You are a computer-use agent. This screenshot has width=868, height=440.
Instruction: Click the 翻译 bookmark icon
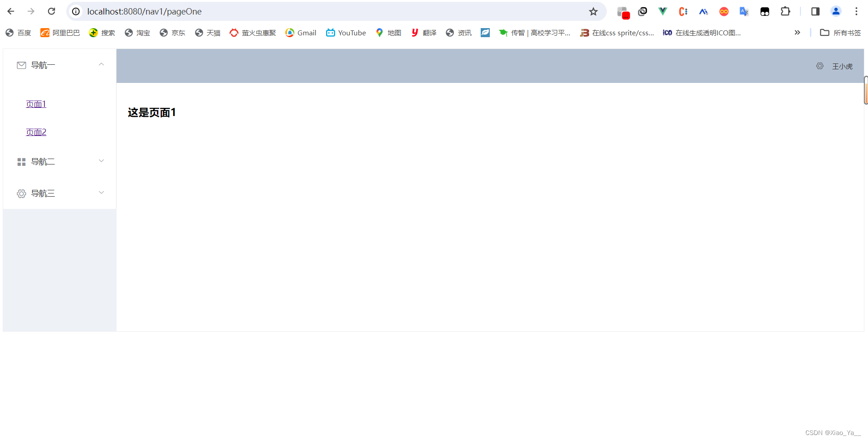click(414, 33)
